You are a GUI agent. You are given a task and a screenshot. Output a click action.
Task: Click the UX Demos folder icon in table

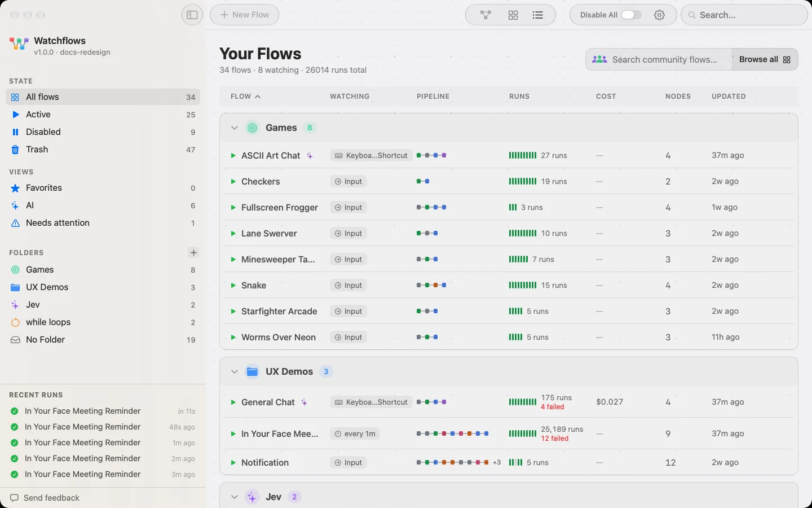252,371
